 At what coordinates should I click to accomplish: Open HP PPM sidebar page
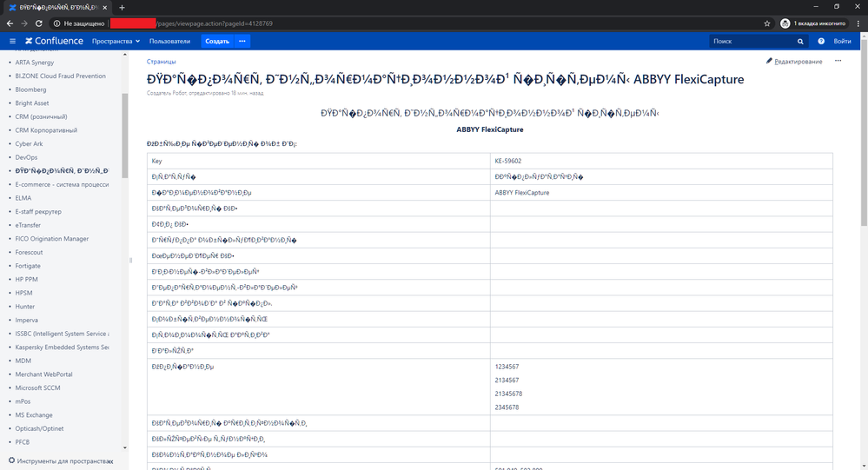pos(27,280)
